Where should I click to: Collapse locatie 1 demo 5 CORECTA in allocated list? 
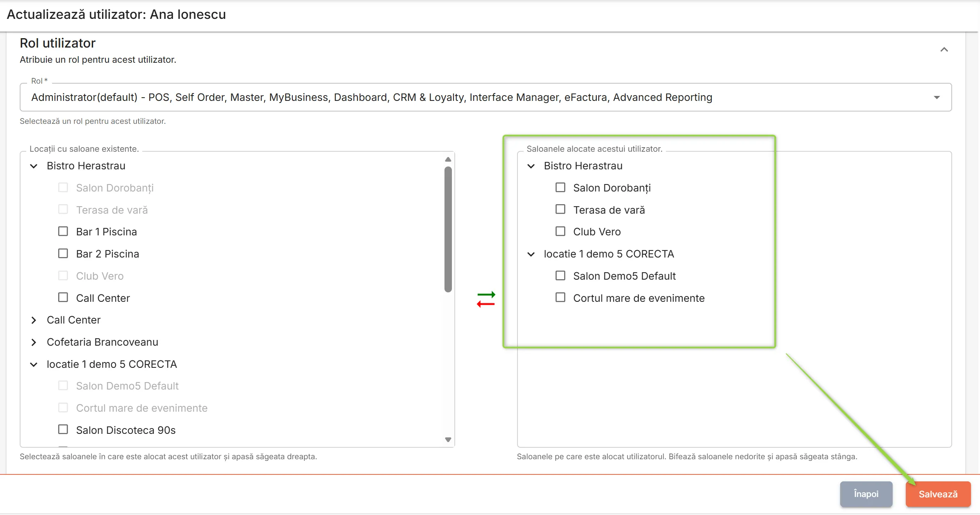click(531, 254)
